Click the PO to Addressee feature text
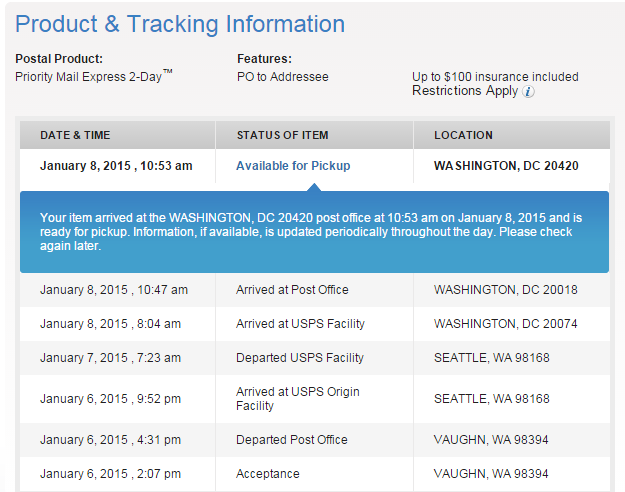 tap(282, 76)
